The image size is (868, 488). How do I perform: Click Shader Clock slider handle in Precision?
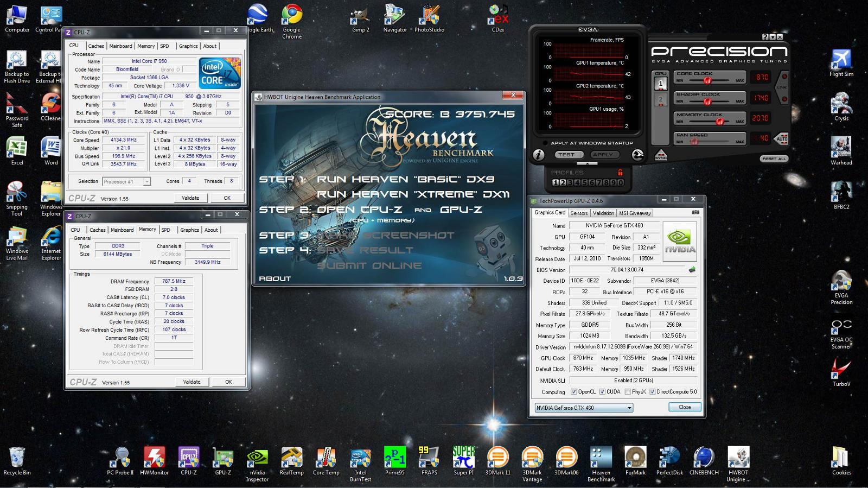tap(706, 101)
